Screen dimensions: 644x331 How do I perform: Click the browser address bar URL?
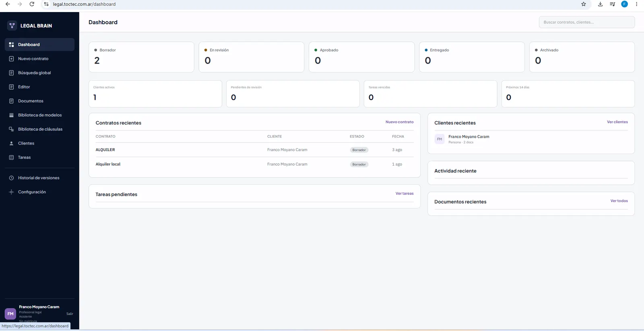(84, 4)
